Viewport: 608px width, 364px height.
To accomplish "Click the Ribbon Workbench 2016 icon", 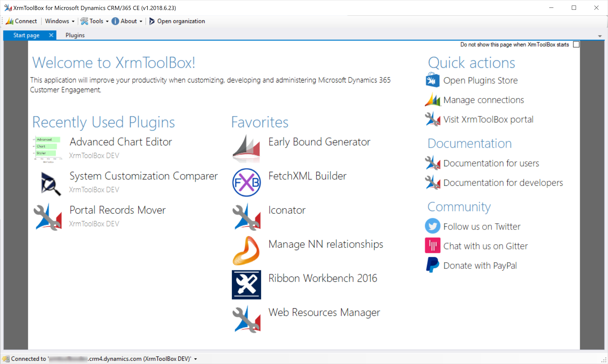I will pyautogui.click(x=246, y=285).
